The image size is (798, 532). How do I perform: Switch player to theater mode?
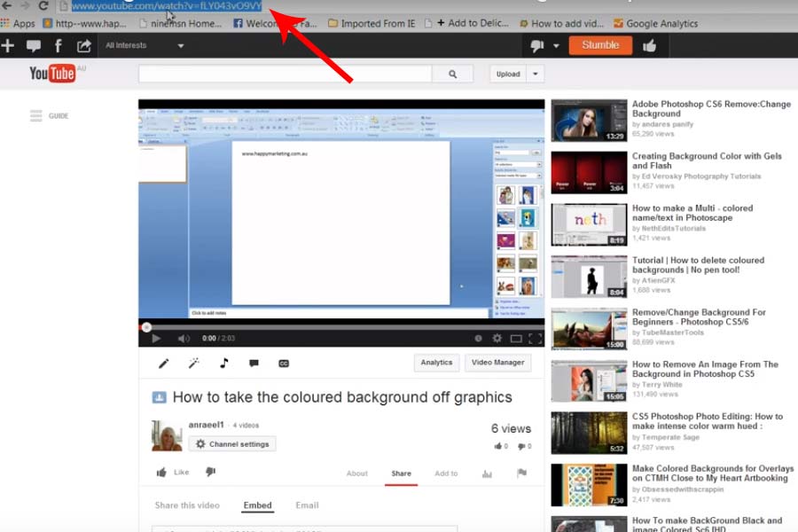pyautogui.click(x=516, y=339)
